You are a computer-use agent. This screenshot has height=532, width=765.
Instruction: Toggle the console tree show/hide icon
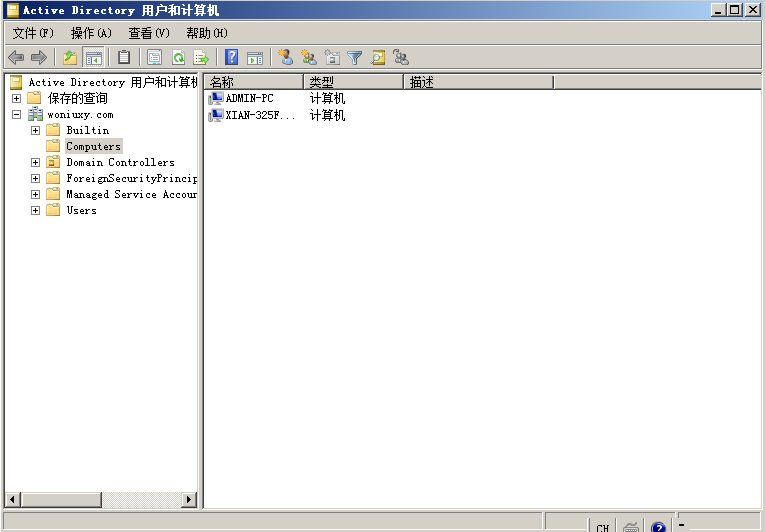[x=93, y=58]
